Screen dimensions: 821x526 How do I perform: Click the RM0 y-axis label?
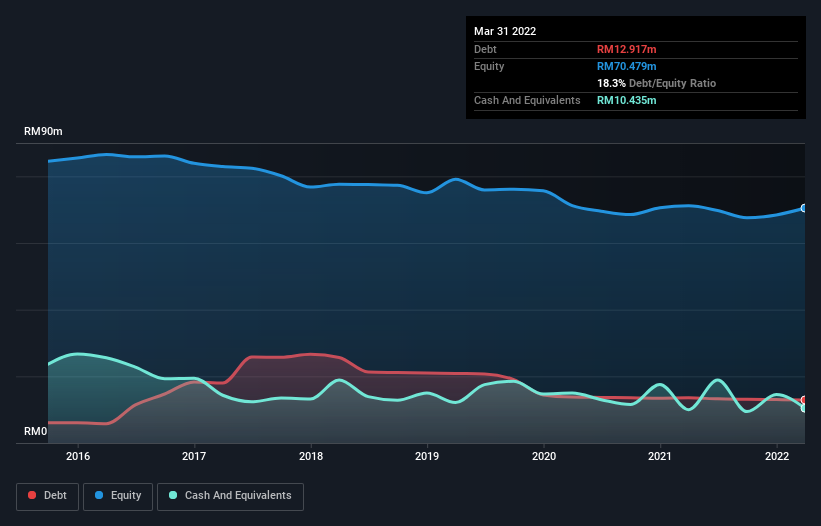click(x=36, y=431)
